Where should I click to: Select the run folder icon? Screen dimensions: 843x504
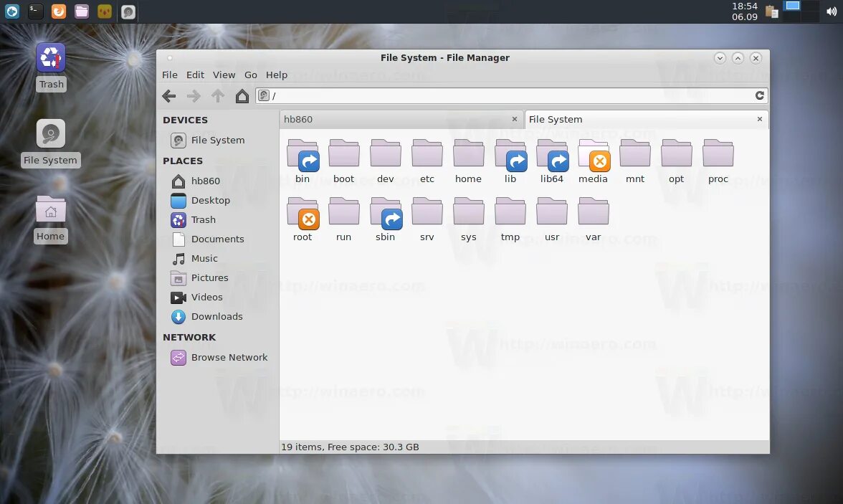[344, 211]
